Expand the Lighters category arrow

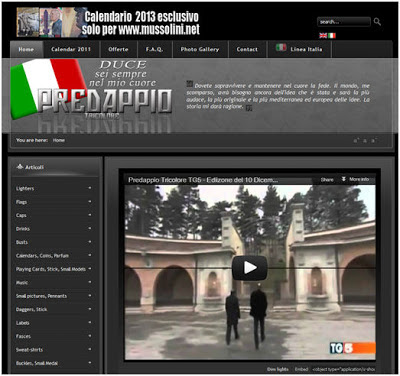coord(90,188)
